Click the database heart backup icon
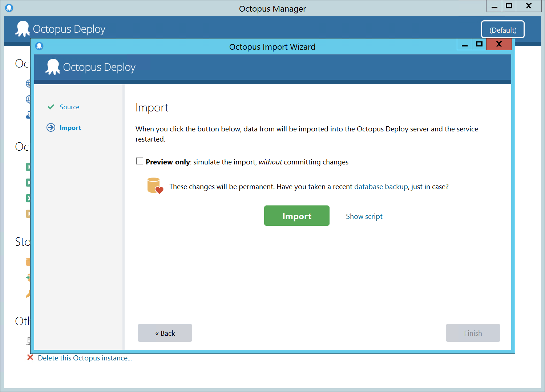The height and width of the screenshot is (392, 545). click(155, 186)
